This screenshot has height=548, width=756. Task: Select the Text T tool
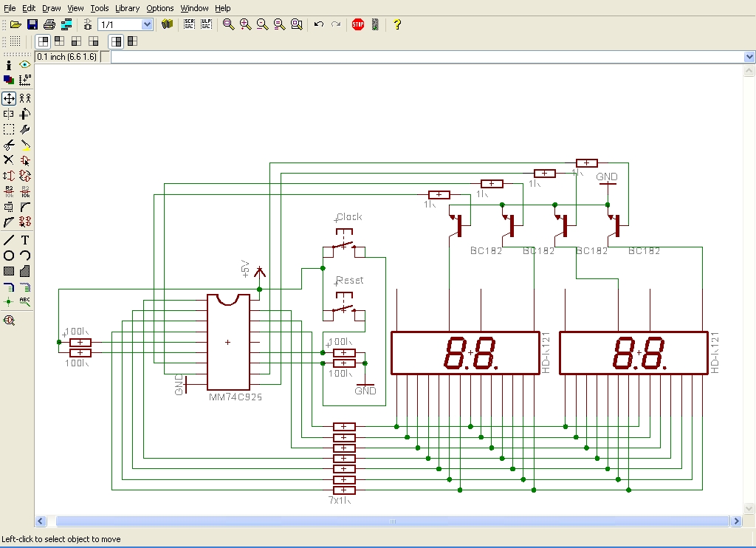pos(25,240)
